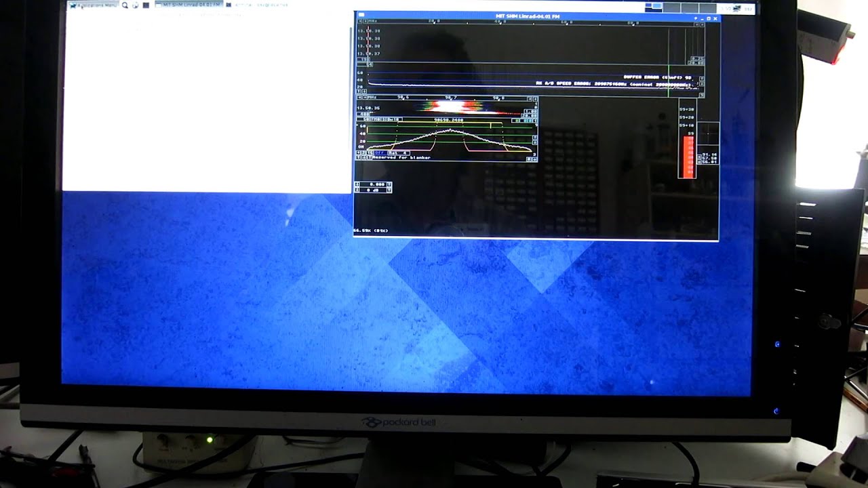Click the 13.50.35 timestamp on the narrow waterfall
The image size is (868, 488).
[x=368, y=108]
